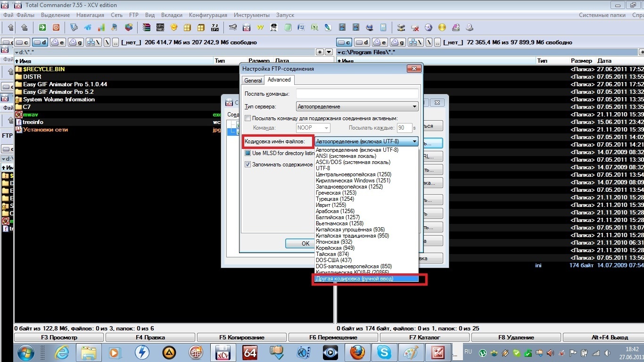Click the green Excel toolbar icon
The image size is (644, 362).
[x=315, y=27]
